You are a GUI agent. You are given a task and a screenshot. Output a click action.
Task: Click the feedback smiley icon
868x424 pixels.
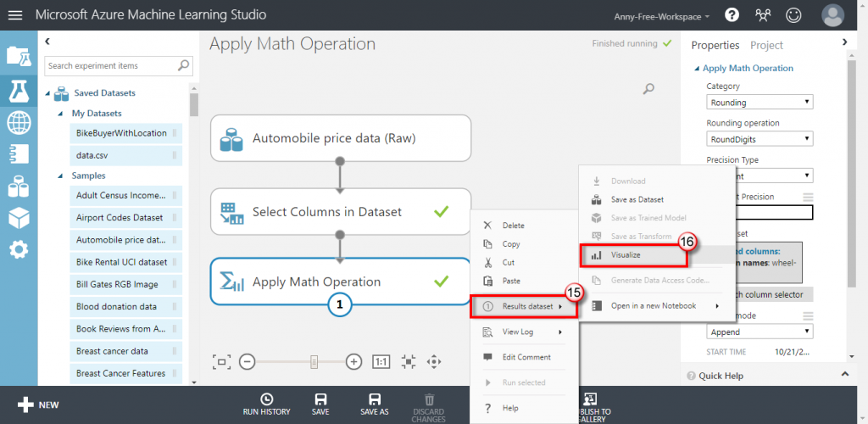coord(793,15)
